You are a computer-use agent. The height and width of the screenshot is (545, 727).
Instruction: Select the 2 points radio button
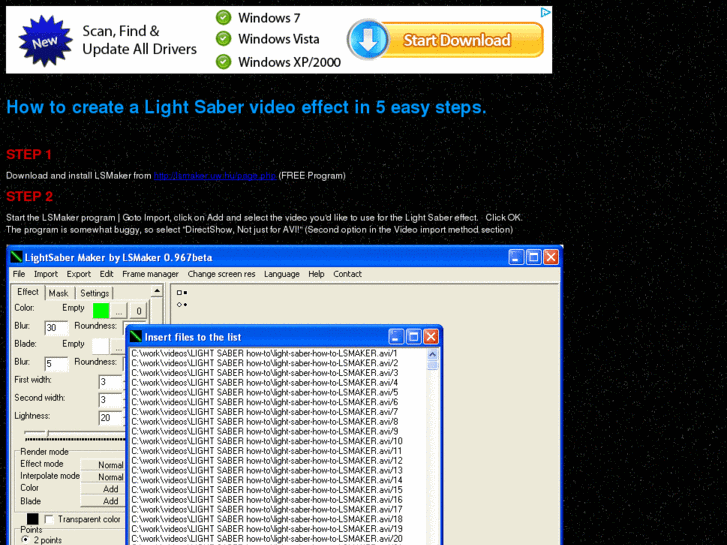25,540
